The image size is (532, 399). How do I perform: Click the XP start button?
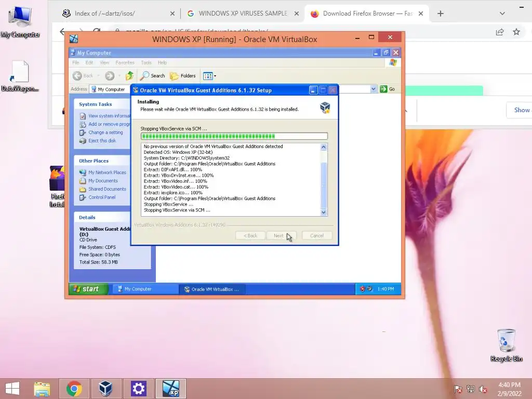[x=88, y=289]
